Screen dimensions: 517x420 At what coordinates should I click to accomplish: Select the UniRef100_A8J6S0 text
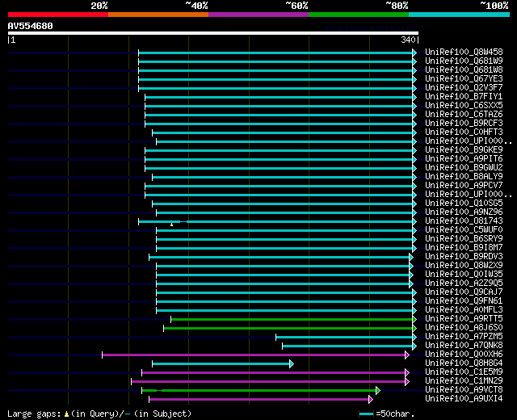click(x=464, y=328)
